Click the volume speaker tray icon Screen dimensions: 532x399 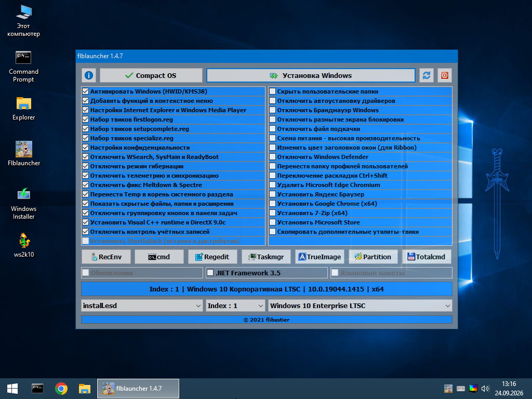point(485,389)
